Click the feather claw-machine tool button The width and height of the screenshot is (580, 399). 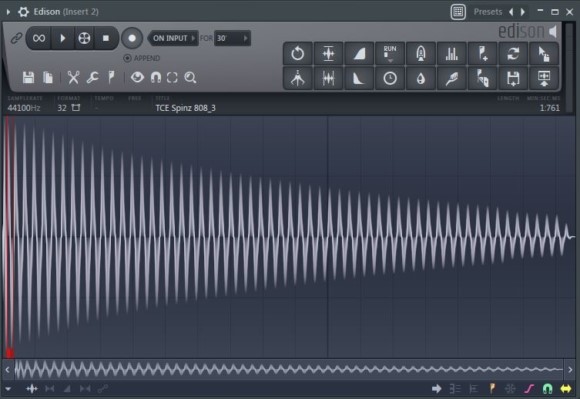(451, 78)
